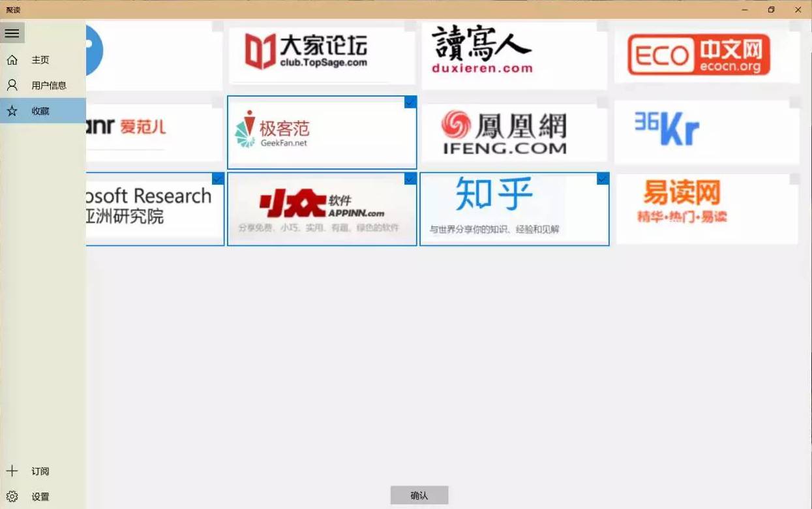812x509 pixels.
Task: Click the 知乎 tile
Action: (515, 209)
